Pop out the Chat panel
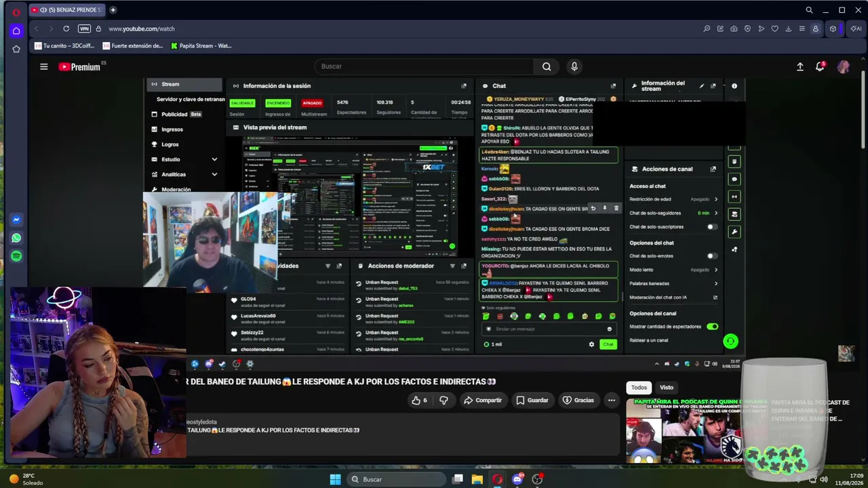 click(613, 86)
